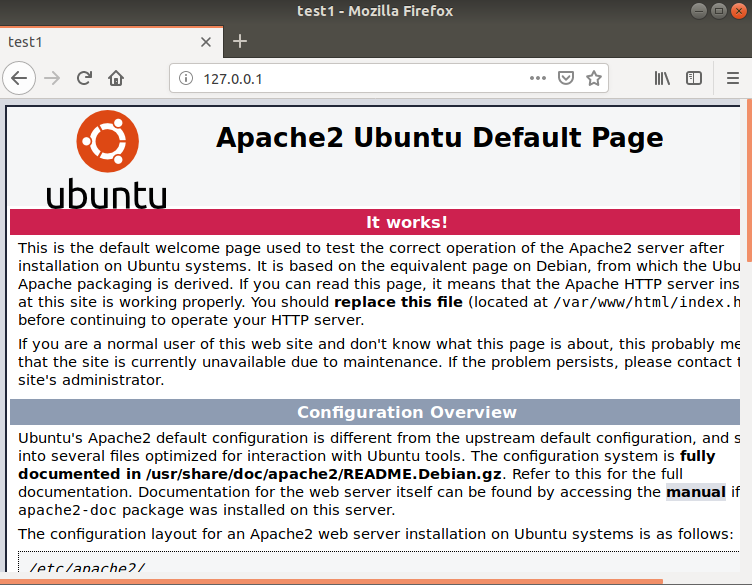Image resolution: width=752 pixels, height=585 pixels.
Task: Close the test1 tab
Action: pos(206,42)
